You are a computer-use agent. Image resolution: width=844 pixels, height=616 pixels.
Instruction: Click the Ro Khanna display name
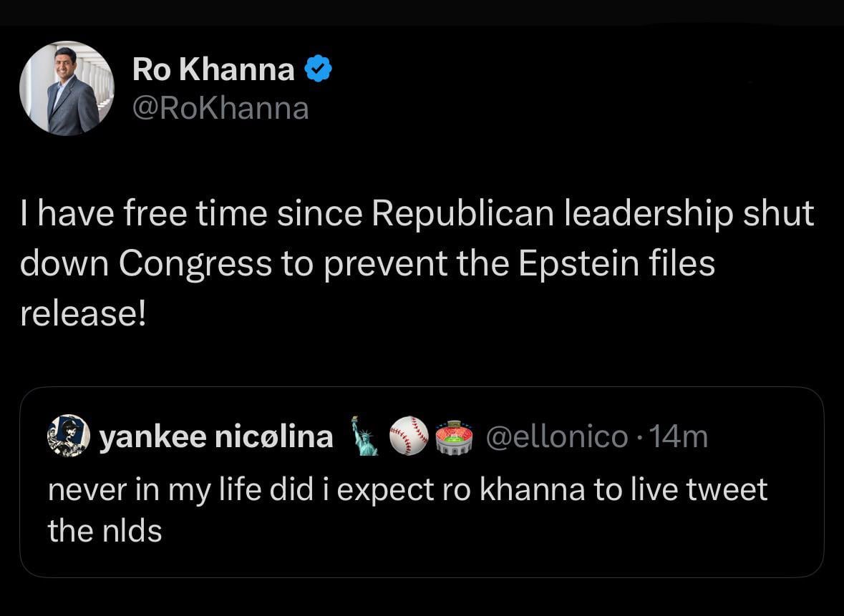(x=213, y=69)
